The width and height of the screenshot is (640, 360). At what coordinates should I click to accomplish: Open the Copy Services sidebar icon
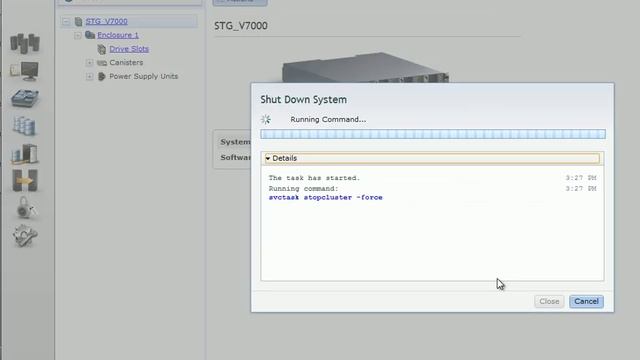[25, 180]
